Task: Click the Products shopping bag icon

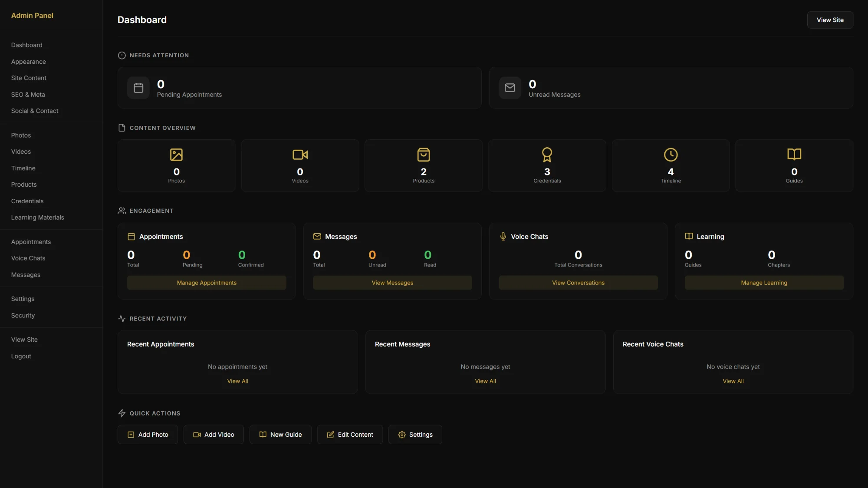Action: click(x=424, y=155)
